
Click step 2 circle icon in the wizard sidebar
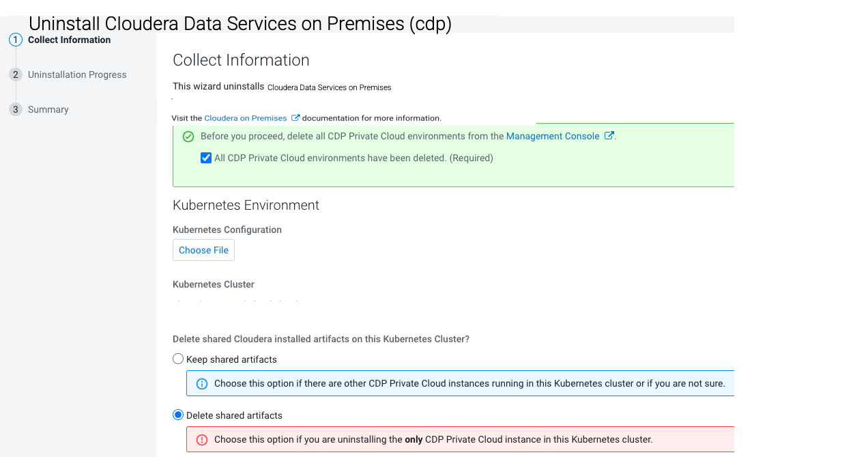point(16,74)
